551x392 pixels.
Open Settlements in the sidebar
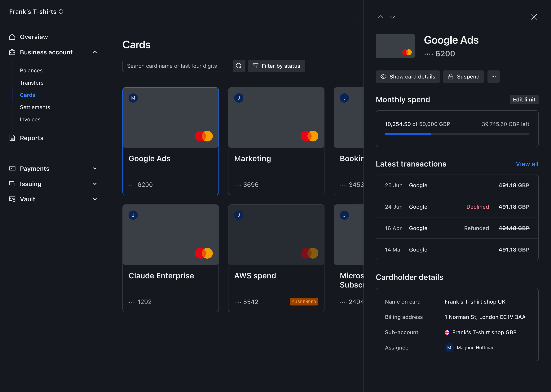point(35,107)
